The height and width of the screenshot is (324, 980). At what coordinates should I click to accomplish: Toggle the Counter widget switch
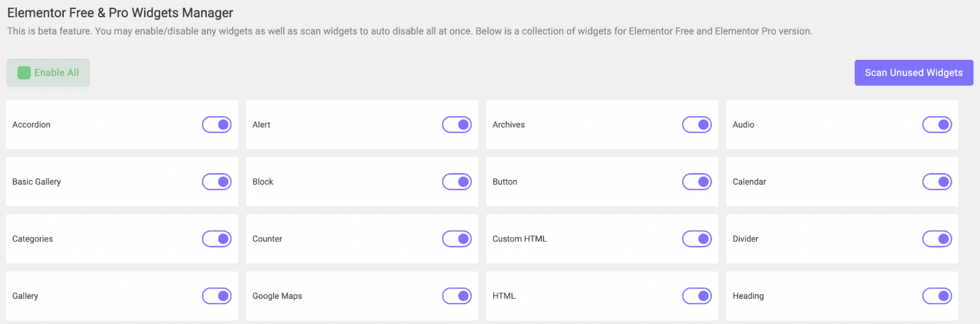click(456, 239)
